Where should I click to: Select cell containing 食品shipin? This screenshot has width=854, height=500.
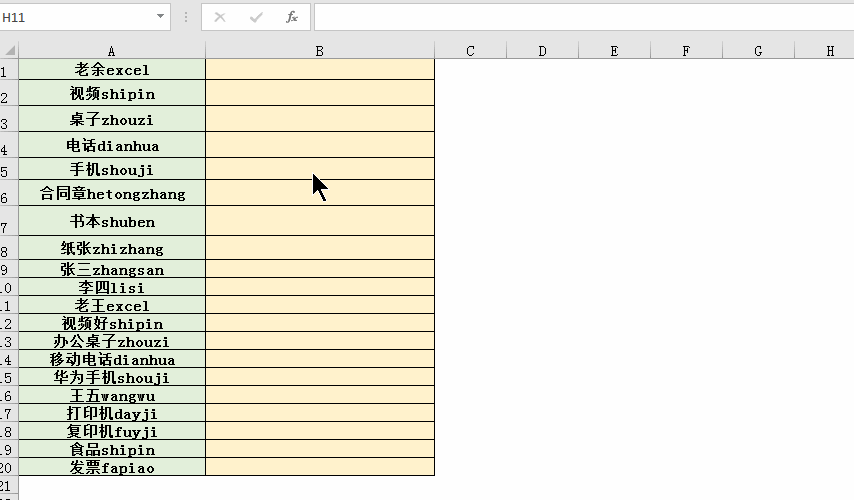(112, 449)
